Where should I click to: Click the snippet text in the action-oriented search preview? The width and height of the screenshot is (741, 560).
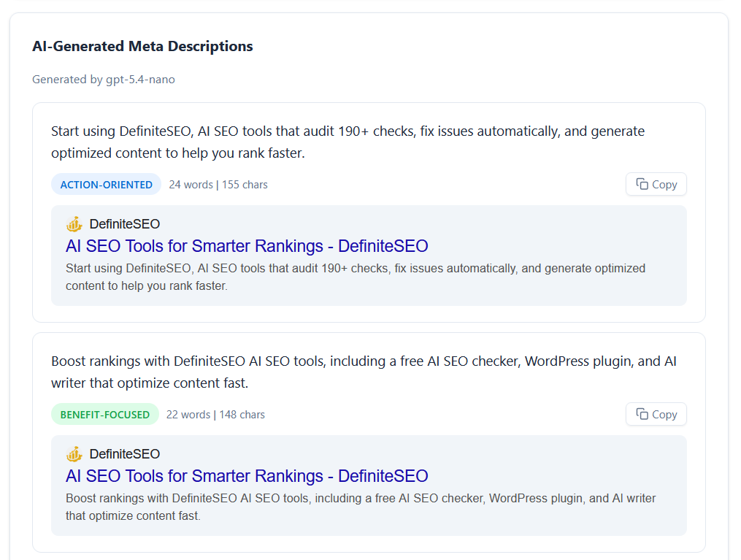[356, 277]
